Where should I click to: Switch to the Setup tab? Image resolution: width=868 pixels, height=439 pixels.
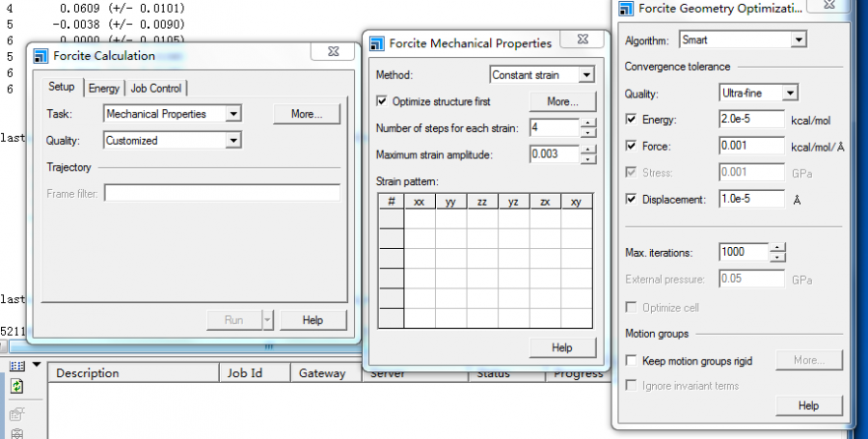coord(62,87)
